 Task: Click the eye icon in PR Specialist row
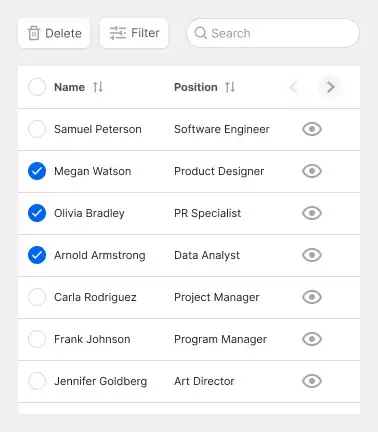point(312,213)
